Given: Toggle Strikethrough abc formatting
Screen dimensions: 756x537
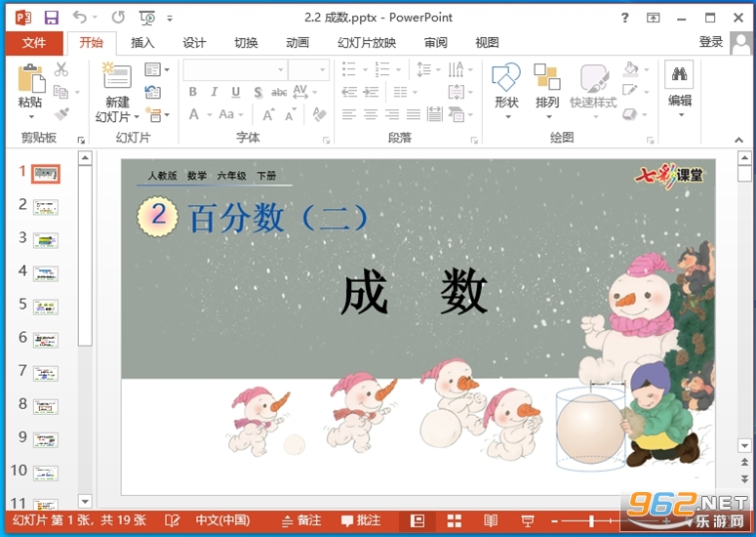Looking at the screenshot, I should coord(279,92).
